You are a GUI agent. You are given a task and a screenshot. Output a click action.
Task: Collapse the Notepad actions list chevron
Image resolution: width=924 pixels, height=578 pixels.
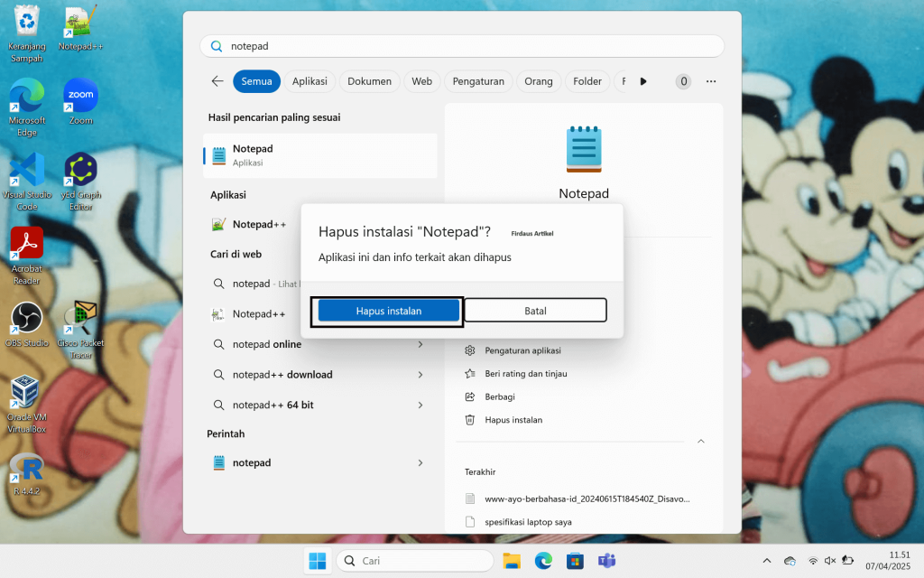[700, 442]
